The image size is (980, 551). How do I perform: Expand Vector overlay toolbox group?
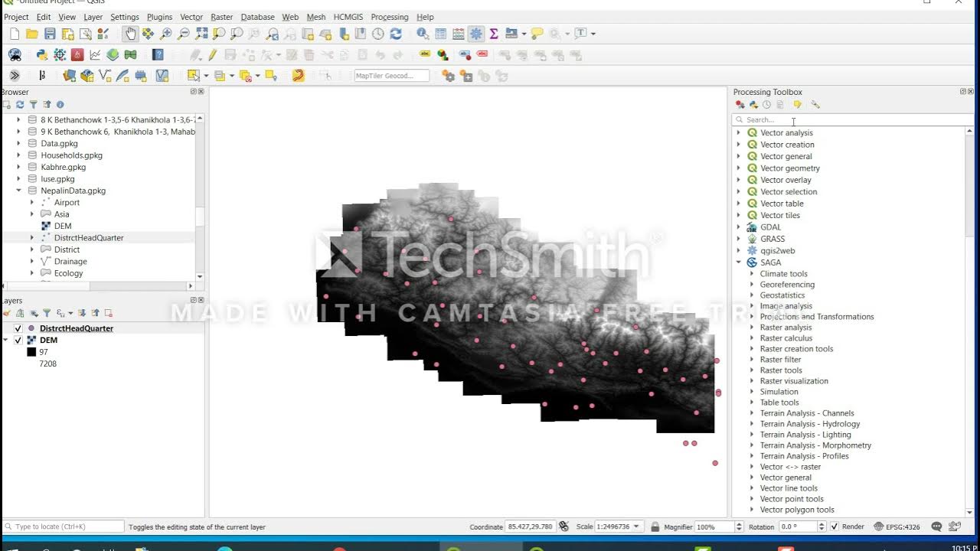tap(739, 180)
